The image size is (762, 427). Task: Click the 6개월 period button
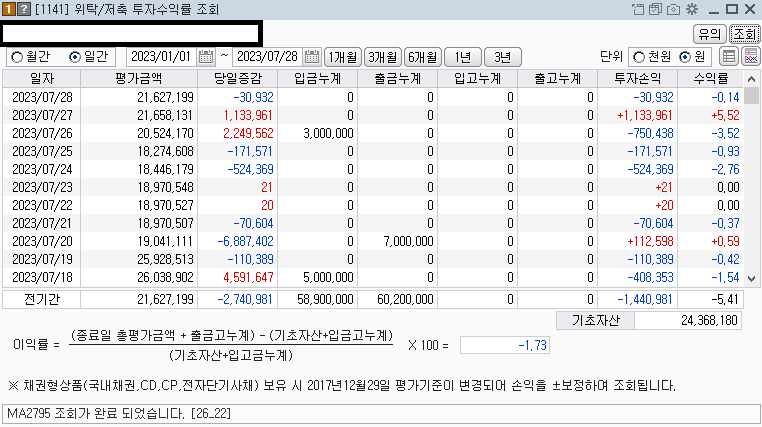423,57
